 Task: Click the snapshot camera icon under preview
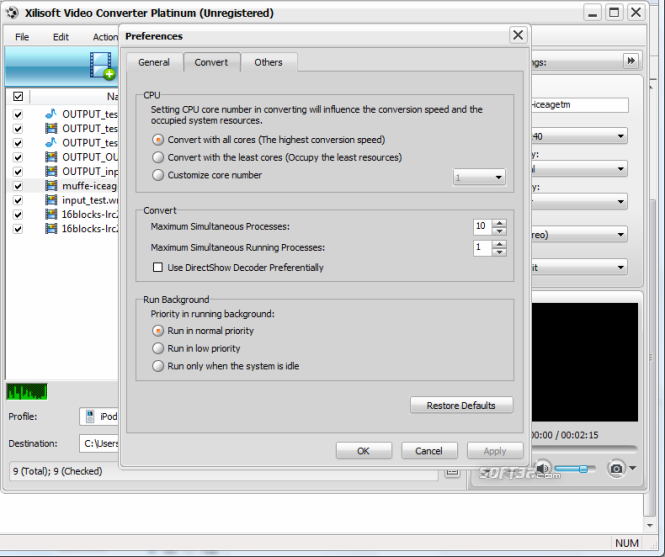pyautogui.click(x=616, y=468)
